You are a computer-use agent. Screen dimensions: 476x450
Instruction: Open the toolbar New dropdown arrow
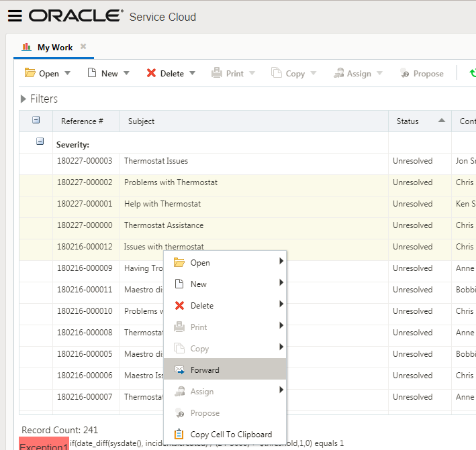[x=126, y=74]
